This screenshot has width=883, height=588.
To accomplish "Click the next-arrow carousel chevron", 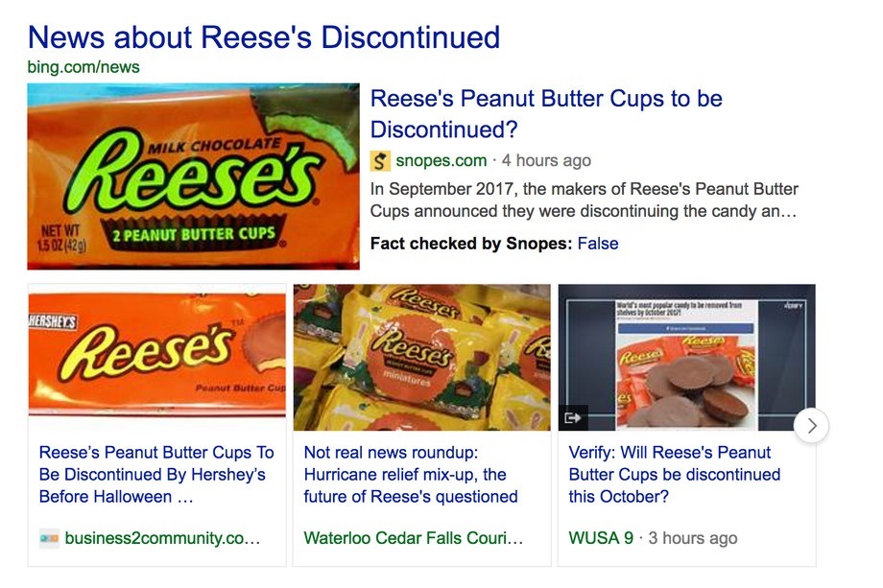I will (x=811, y=426).
